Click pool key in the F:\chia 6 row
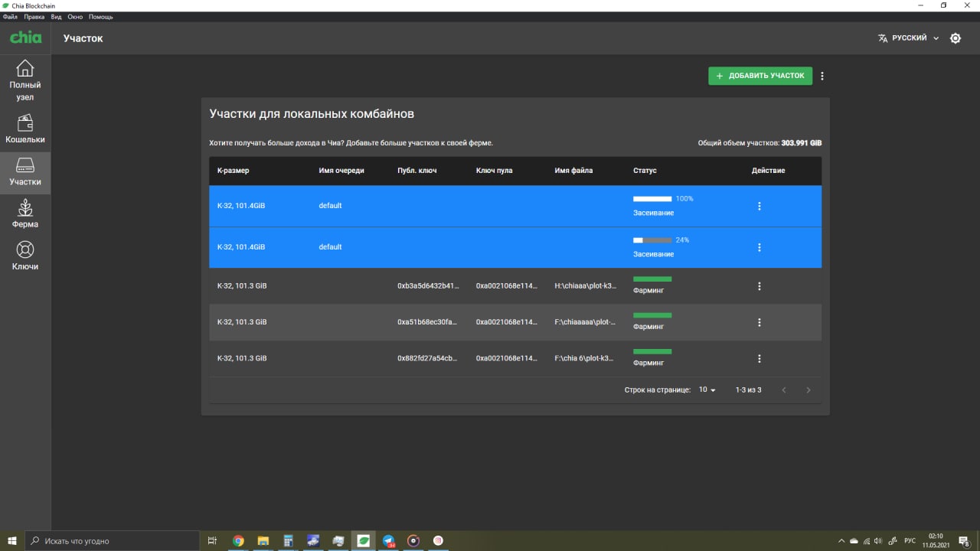 coord(506,358)
